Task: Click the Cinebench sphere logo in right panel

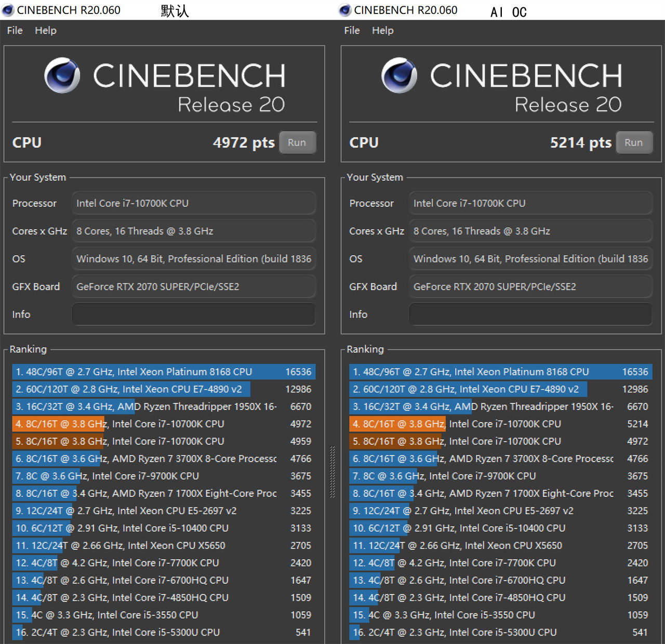Action: pos(399,75)
